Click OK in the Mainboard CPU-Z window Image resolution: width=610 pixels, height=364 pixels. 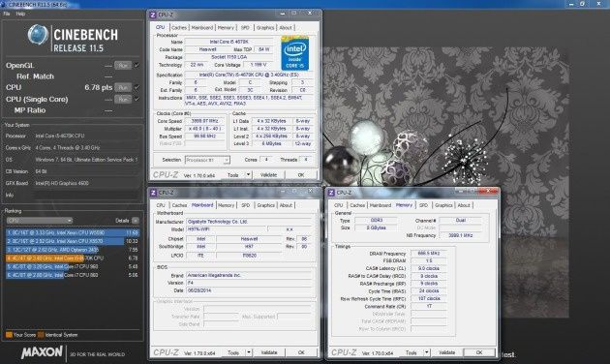coord(301,352)
